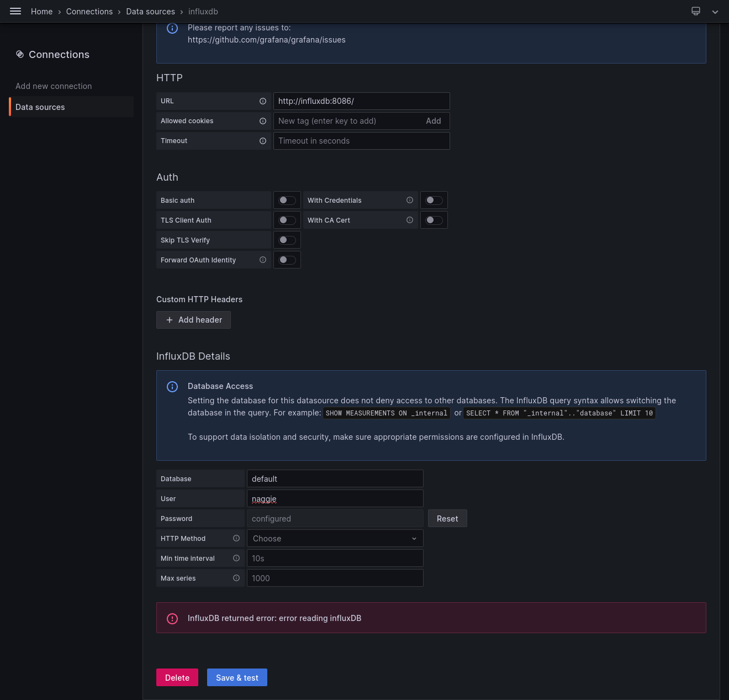Enable With CA Cert switch
The width and height of the screenshot is (729, 700).
pos(434,220)
